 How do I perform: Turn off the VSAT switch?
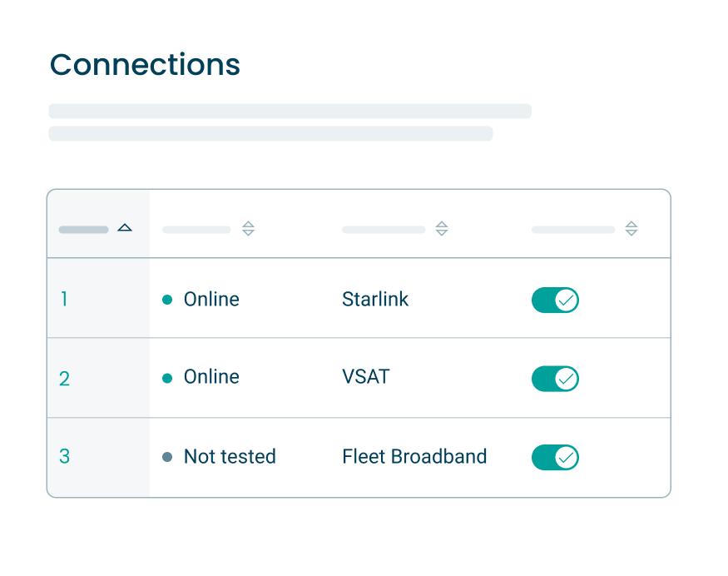click(x=555, y=378)
